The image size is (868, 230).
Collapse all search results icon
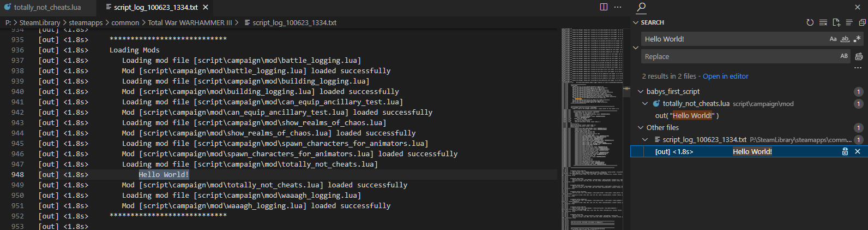pos(862,22)
